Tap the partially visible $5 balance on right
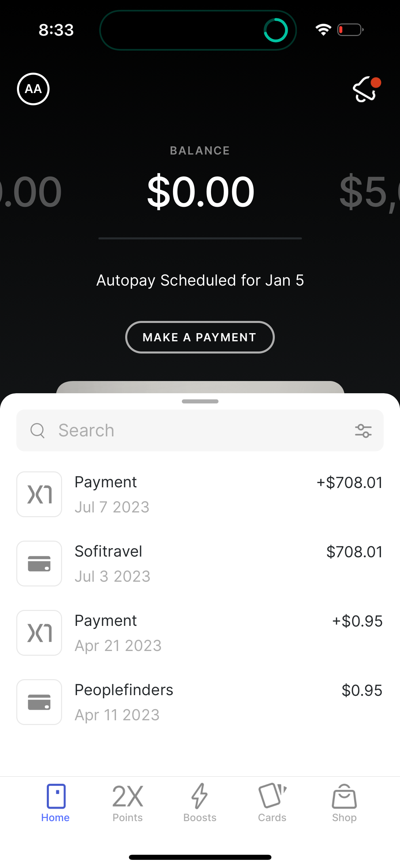Screen dimensions: 400x868 pos(368,192)
